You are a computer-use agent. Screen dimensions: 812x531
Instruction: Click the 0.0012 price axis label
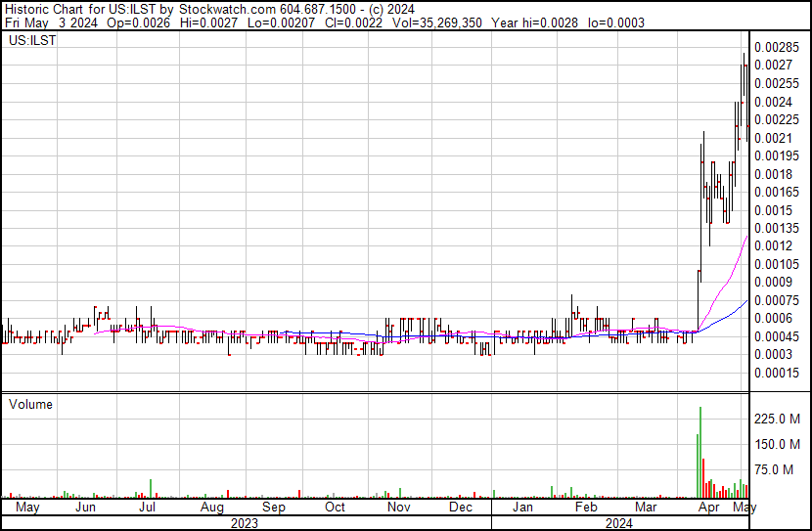click(x=773, y=245)
